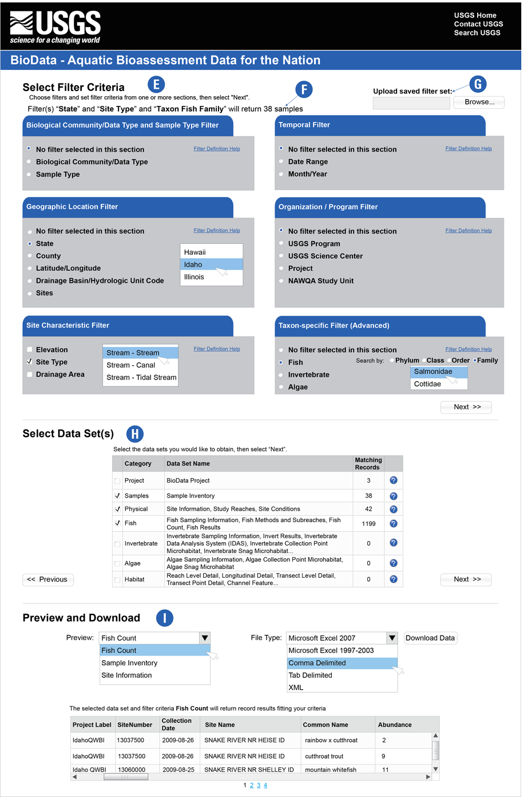This screenshot has height=797, width=532.
Task: Open the File Type dropdown arrow
Action: [392, 638]
